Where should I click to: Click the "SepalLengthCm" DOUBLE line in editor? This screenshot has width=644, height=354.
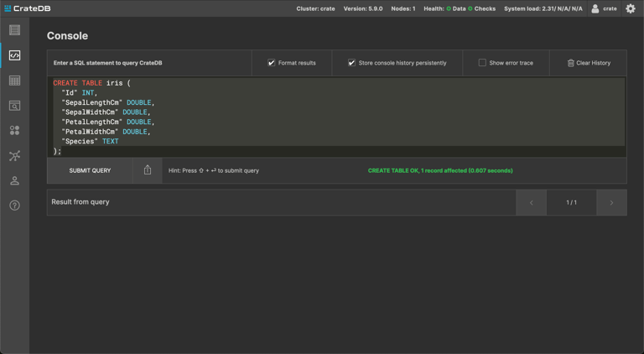coord(108,102)
